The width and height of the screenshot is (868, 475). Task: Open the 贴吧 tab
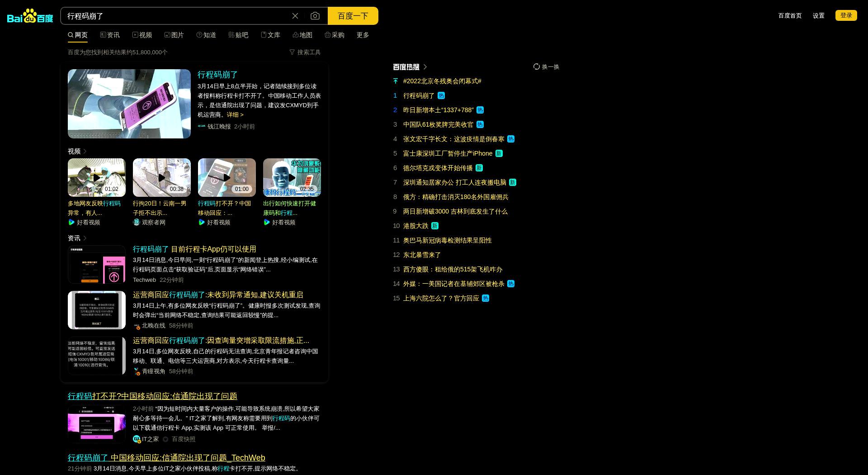[x=238, y=35]
